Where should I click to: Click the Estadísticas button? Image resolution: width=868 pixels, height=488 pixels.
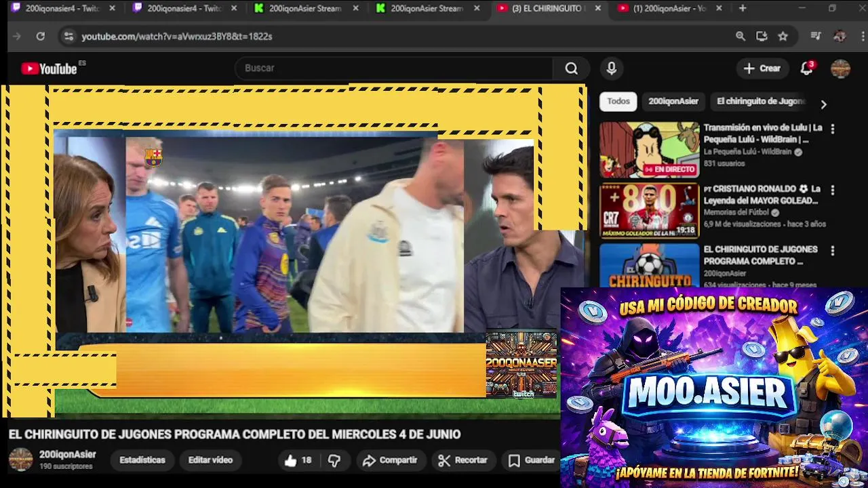pos(142,460)
